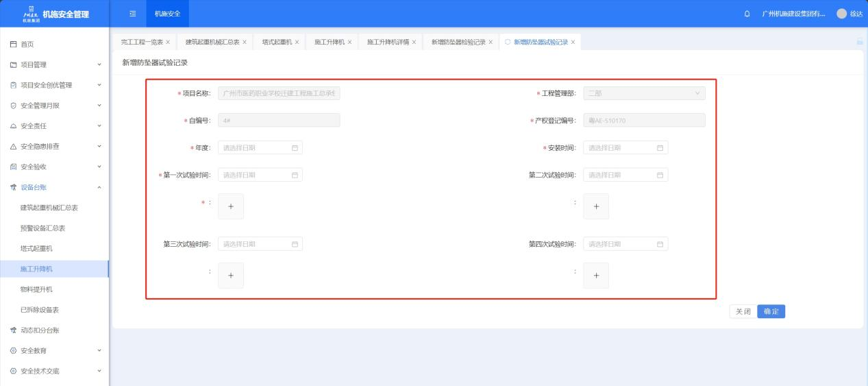Click the plus upload box under fourth test time
868x386 pixels.
pyautogui.click(x=595, y=275)
